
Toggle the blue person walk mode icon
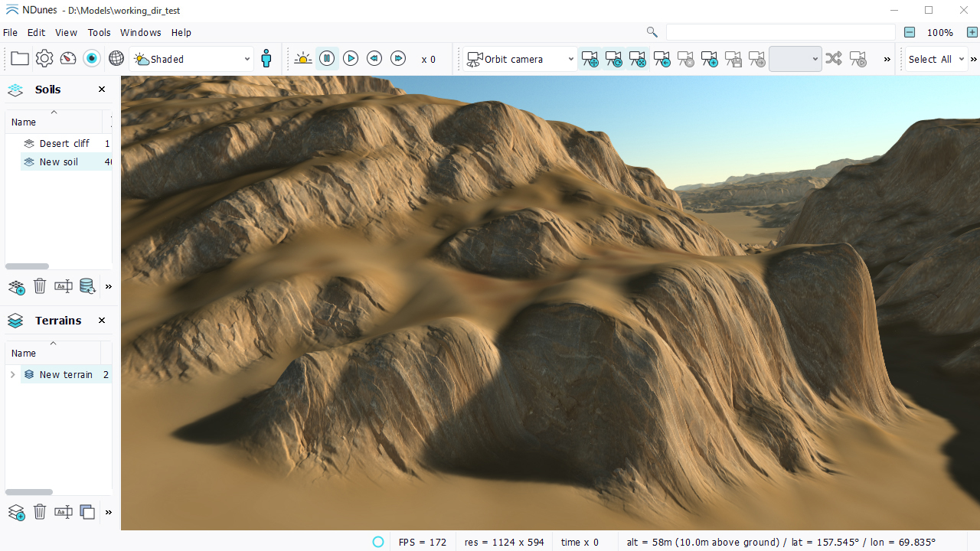point(266,59)
